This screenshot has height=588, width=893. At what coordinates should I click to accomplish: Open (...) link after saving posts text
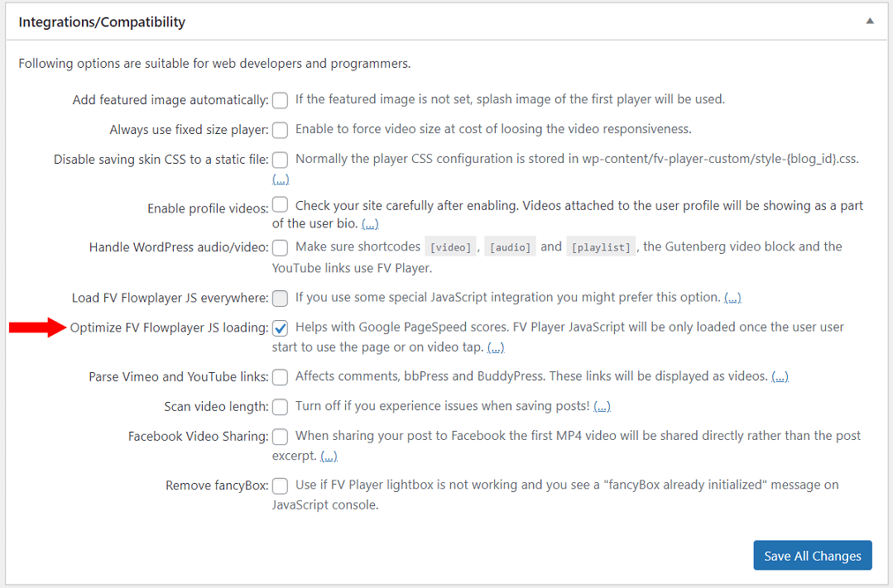602,406
